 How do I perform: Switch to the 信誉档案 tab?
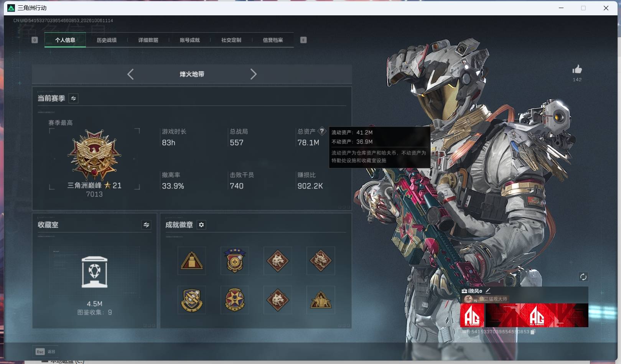tap(273, 40)
